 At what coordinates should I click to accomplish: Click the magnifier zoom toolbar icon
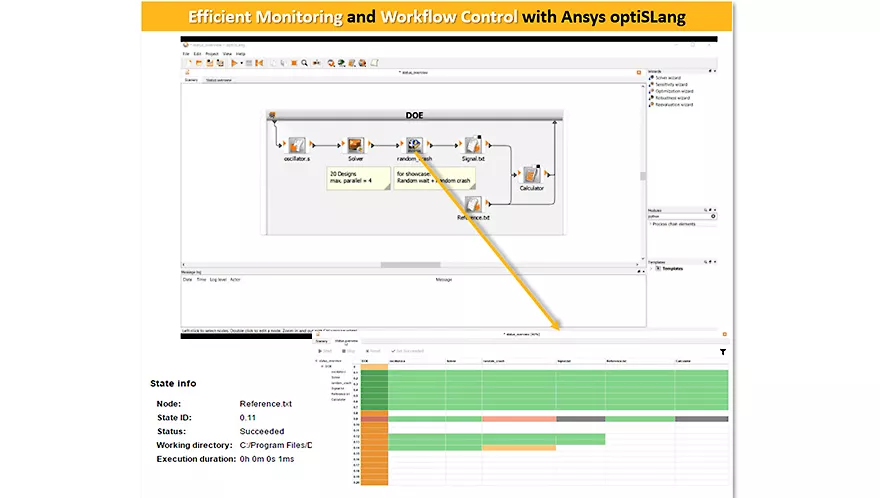[305, 62]
